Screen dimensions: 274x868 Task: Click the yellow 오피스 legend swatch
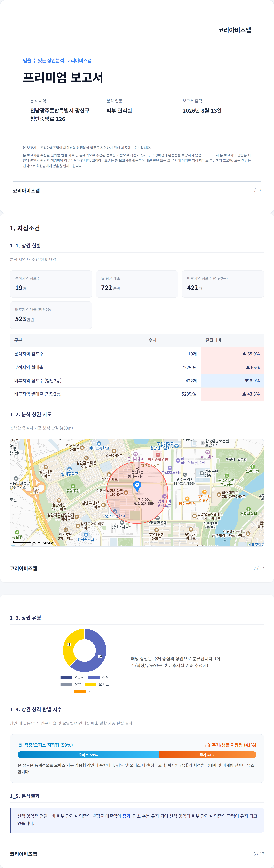tap(91, 684)
